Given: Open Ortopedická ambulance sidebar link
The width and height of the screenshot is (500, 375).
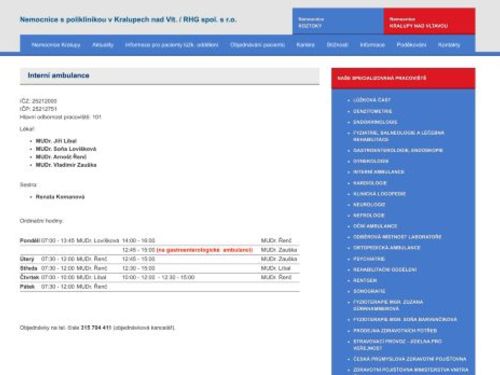Looking at the screenshot, I should point(387,248).
